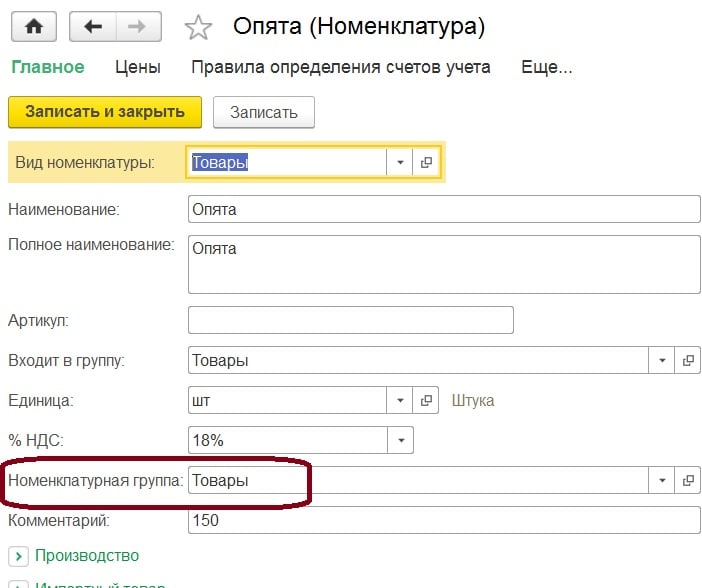Expand the Входит в группу dropdown

coord(662,360)
